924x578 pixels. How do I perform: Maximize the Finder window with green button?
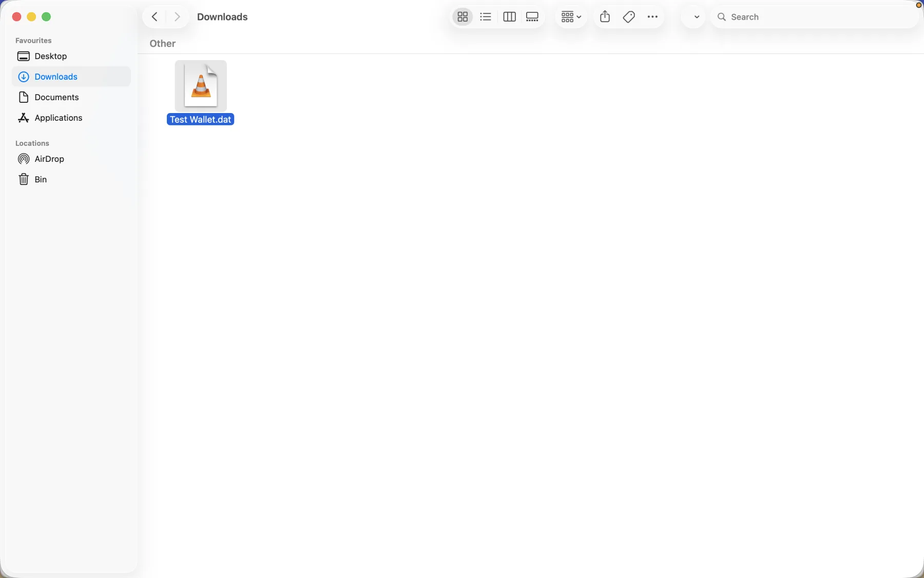(x=46, y=17)
